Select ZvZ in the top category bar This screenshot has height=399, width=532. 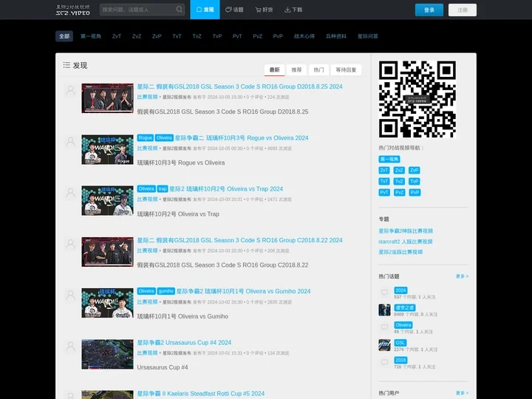coord(137,36)
